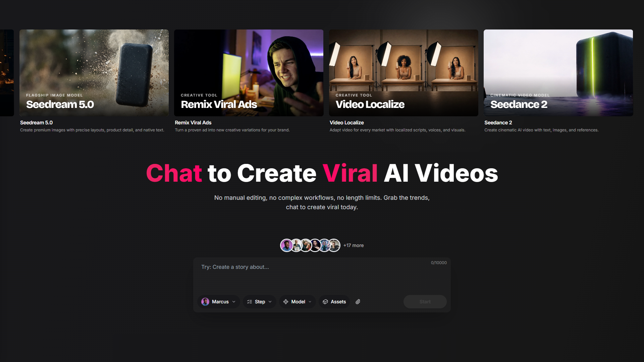This screenshot has height=362, width=644.
Task: Click the +17 more avatars link
Action: (x=354, y=245)
